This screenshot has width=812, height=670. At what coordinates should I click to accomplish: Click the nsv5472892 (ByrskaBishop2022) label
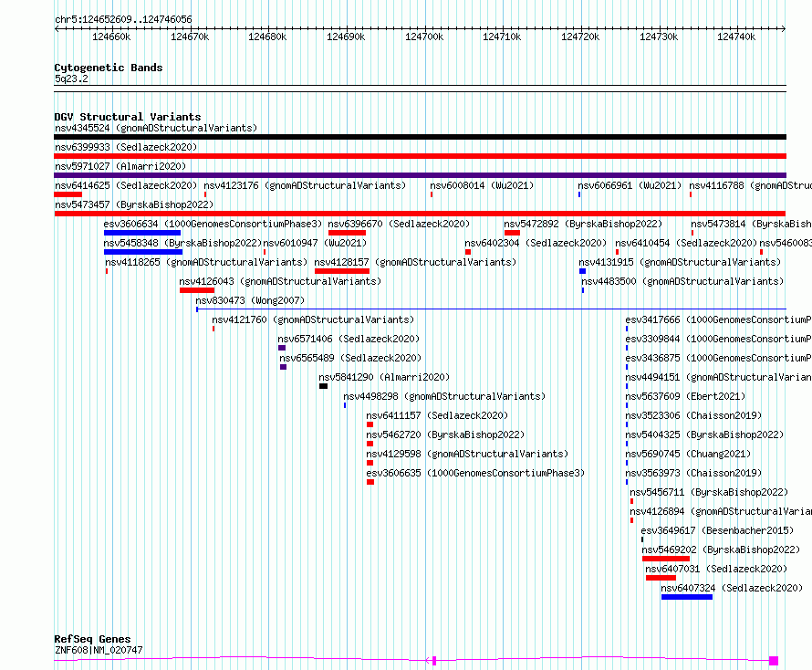(583, 224)
